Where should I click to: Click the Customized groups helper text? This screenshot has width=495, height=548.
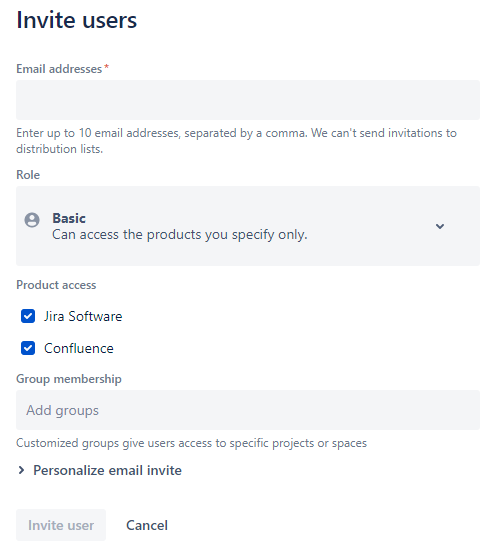tap(192, 443)
